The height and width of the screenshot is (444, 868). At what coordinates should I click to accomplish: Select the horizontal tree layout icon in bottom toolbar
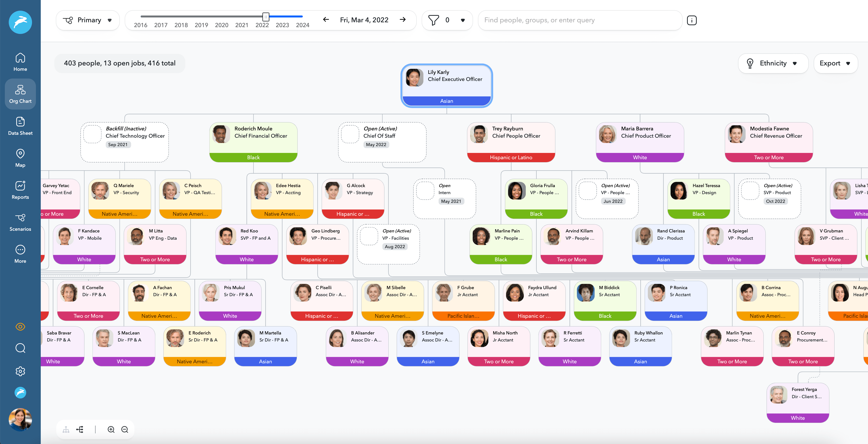[80, 429]
